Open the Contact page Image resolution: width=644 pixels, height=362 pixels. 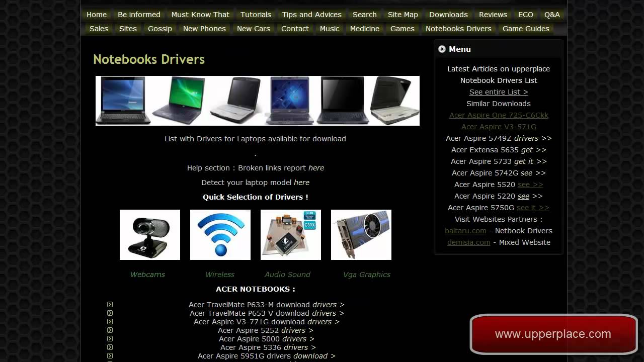click(295, 29)
